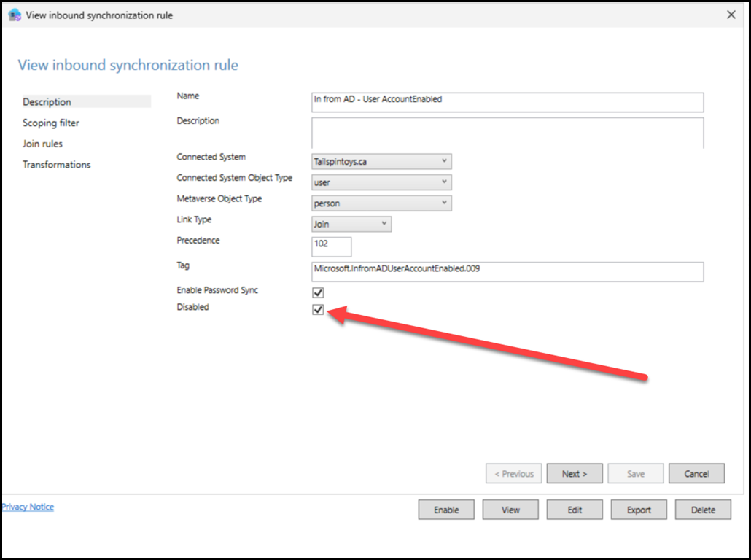The width and height of the screenshot is (751, 560).
Task: Delete the synchronization rule
Action: coord(703,510)
